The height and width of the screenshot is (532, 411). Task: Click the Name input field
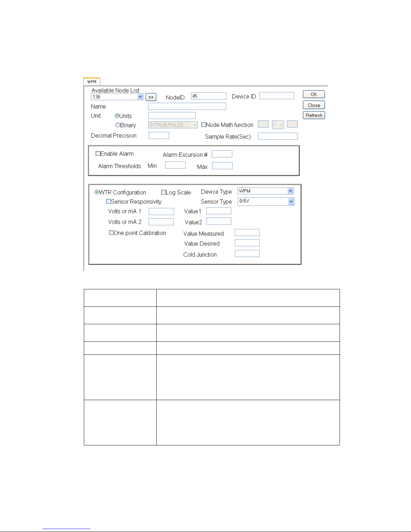(x=187, y=106)
